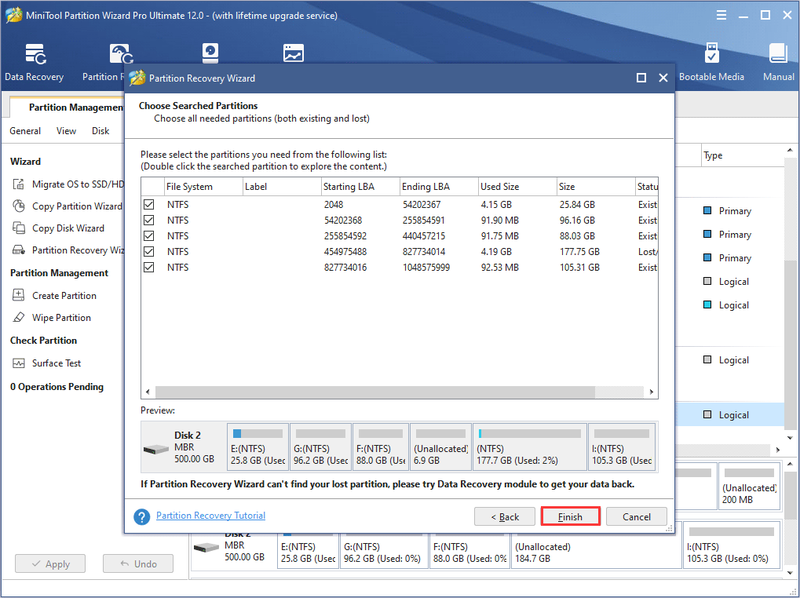The width and height of the screenshot is (800, 598).
Task: Open the Disk menu
Action: tap(101, 131)
